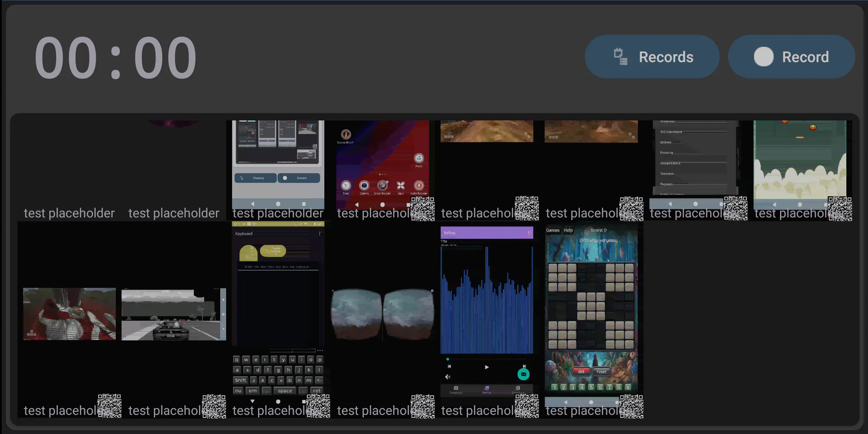Click QR code on the Sudoku thumbnail
Screen dimensions: 868x434
(x=631, y=406)
